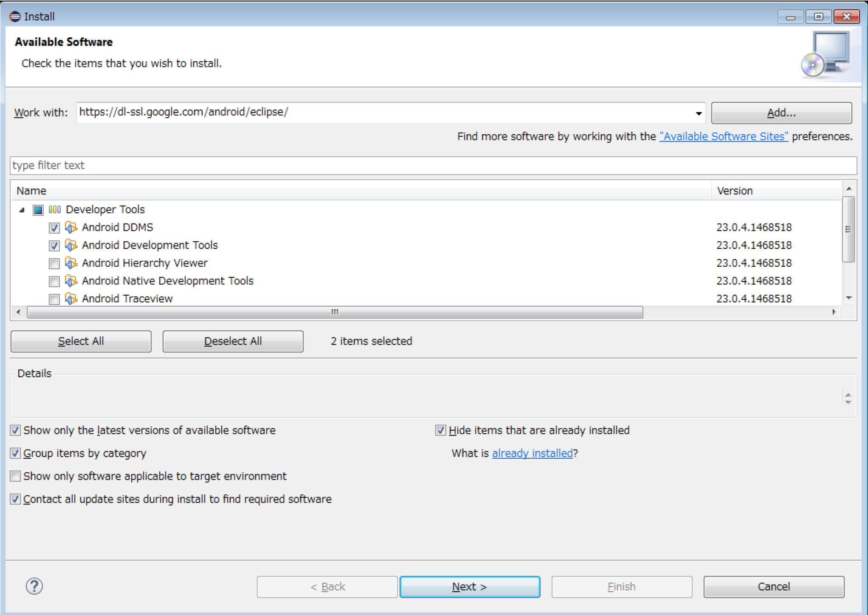Click the Eclipse icon in the title bar
This screenshot has height=615, width=868.
coord(15,17)
